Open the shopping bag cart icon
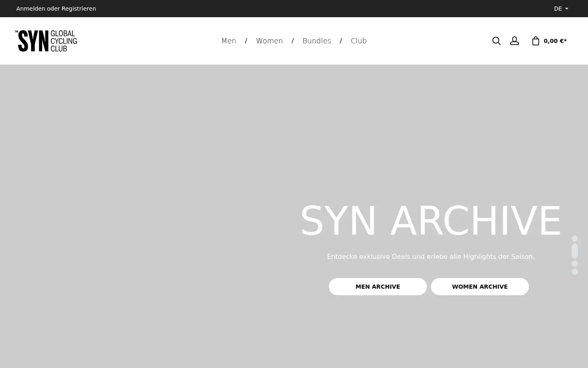The image size is (588, 368). pos(536,41)
